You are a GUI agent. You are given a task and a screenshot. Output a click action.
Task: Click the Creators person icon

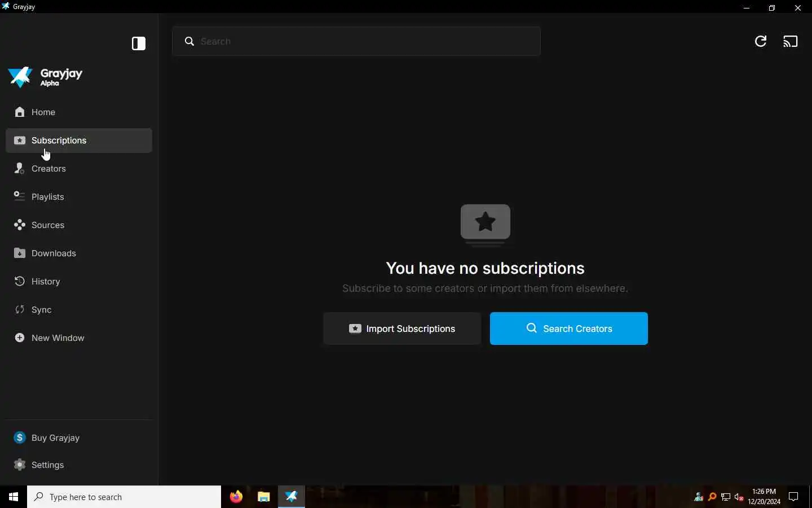20,169
